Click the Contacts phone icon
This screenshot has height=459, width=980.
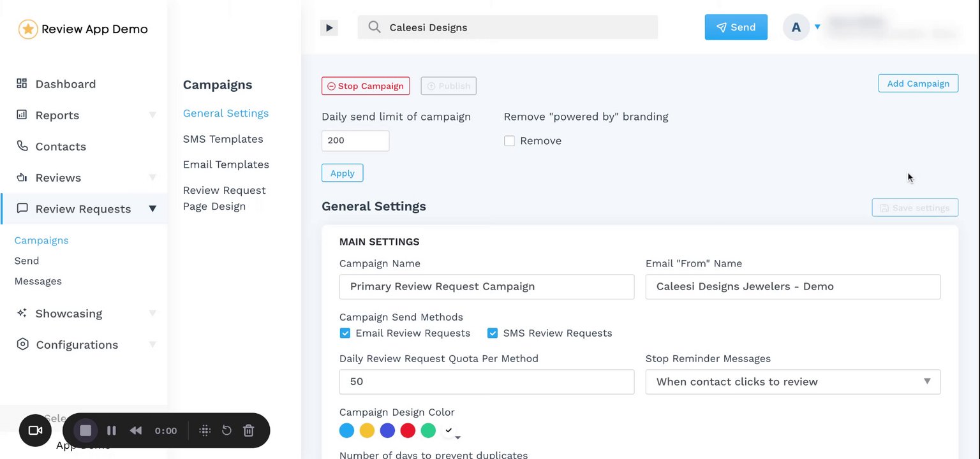[x=22, y=146]
